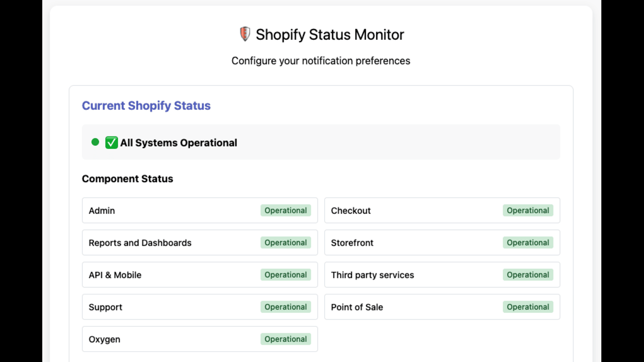644x362 pixels.
Task: Select the Checkout component row
Action: click(442, 210)
